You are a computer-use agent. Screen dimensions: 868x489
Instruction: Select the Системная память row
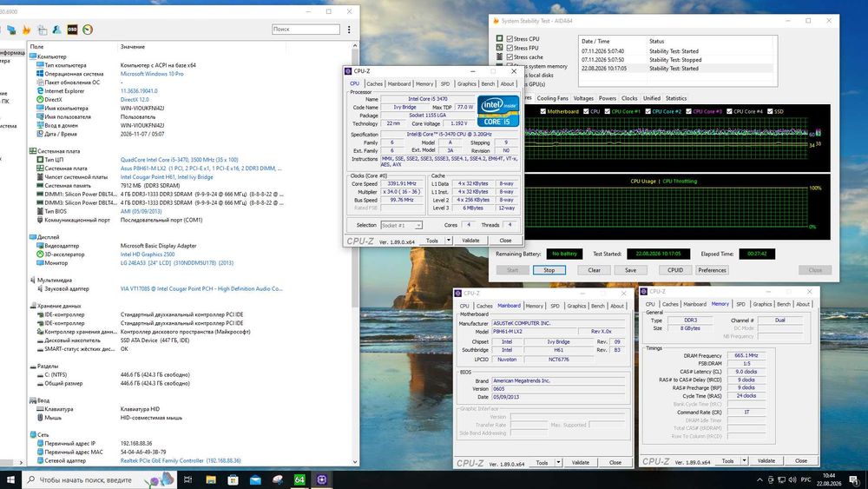188,186
